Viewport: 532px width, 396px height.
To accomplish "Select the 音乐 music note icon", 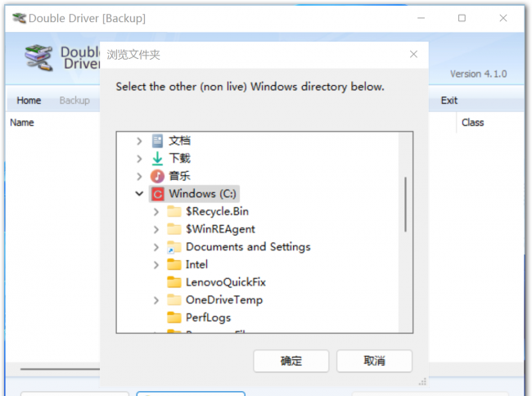I will pos(157,176).
